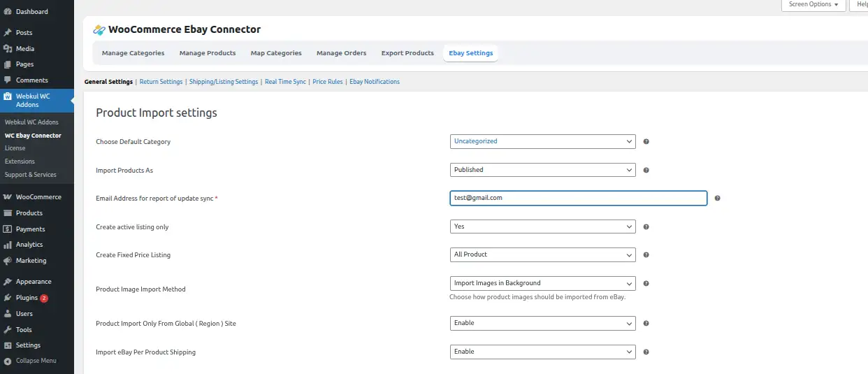This screenshot has width=868, height=374.
Task: Expand the Screen Options panel
Action: pyautogui.click(x=813, y=4)
